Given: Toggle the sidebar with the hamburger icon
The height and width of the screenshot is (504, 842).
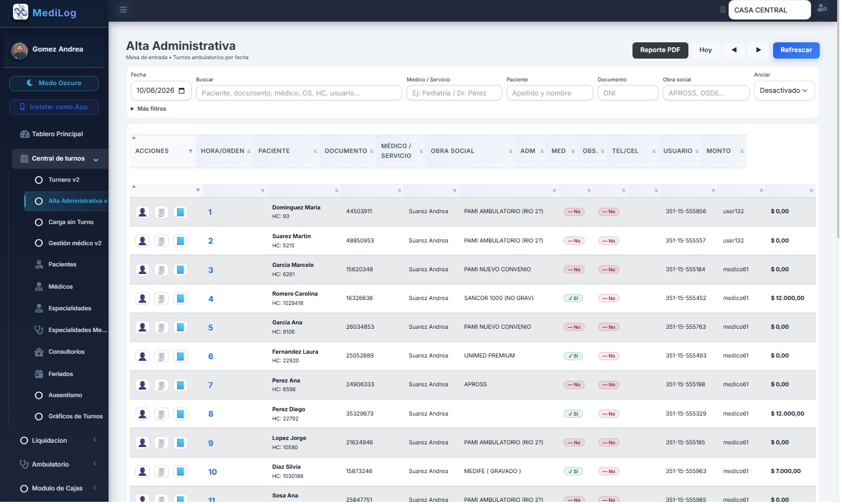Looking at the screenshot, I should pyautogui.click(x=123, y=10).
